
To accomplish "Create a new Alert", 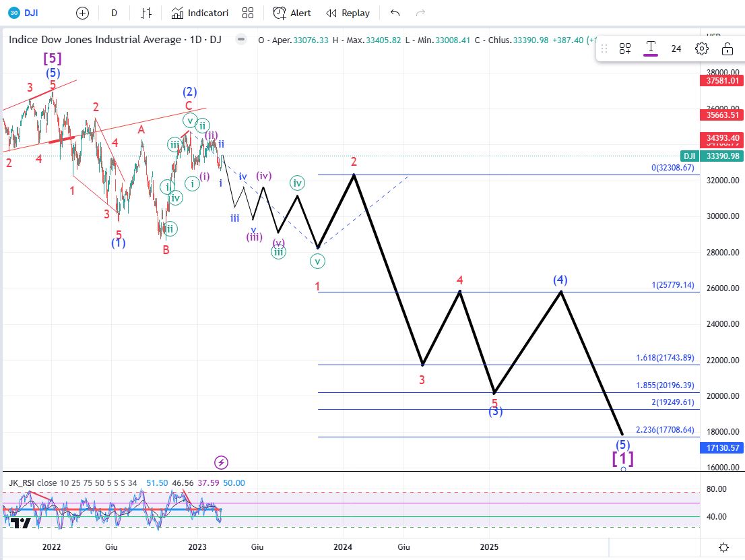I will 292,13.
